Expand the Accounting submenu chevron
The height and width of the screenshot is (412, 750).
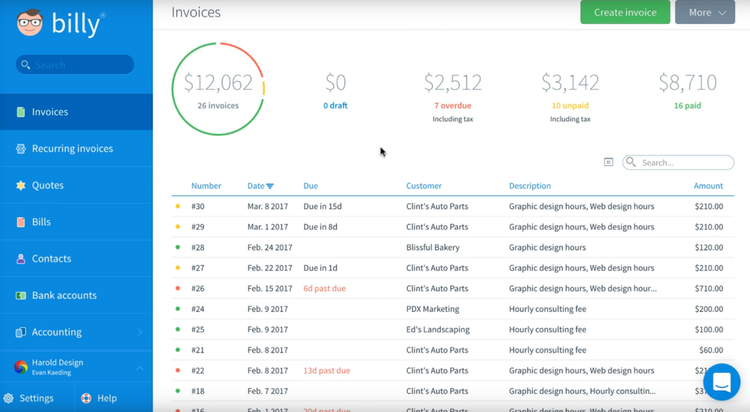coord(140,332)
